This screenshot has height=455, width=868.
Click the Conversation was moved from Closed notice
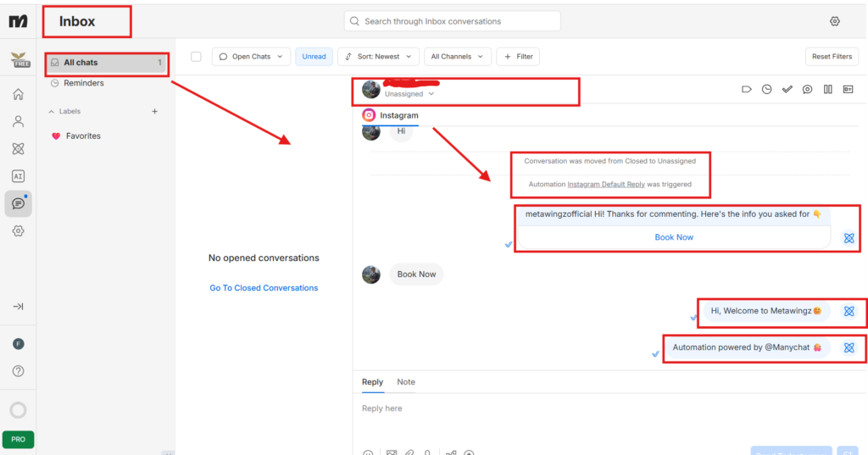(610, 161)
